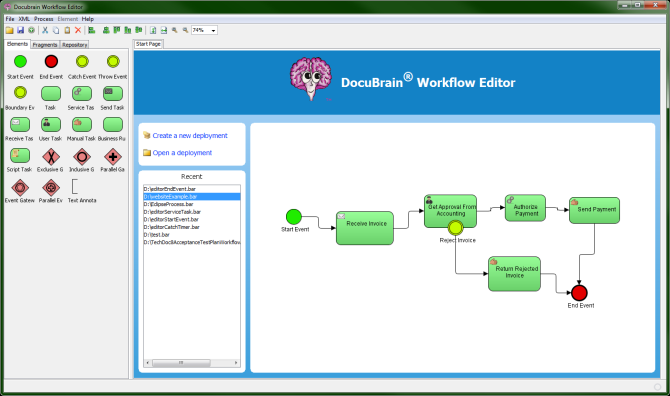The width and height of the screenshot is (670, 396).
Task: Click the red Delete X toolbar icon
Action: [78, 30]
